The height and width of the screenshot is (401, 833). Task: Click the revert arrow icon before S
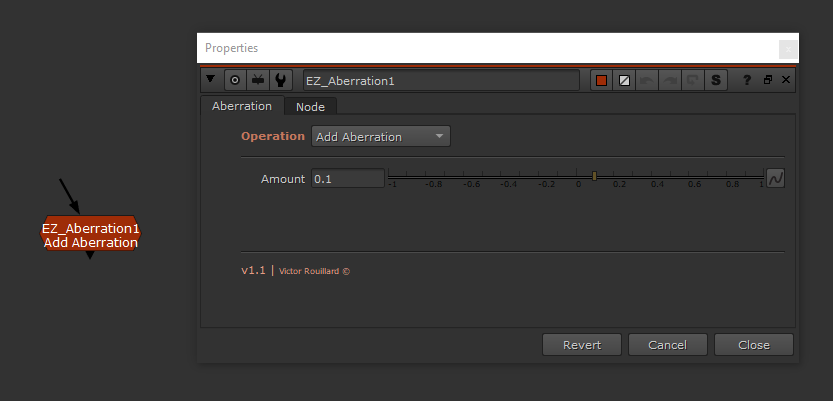point(693,81)
